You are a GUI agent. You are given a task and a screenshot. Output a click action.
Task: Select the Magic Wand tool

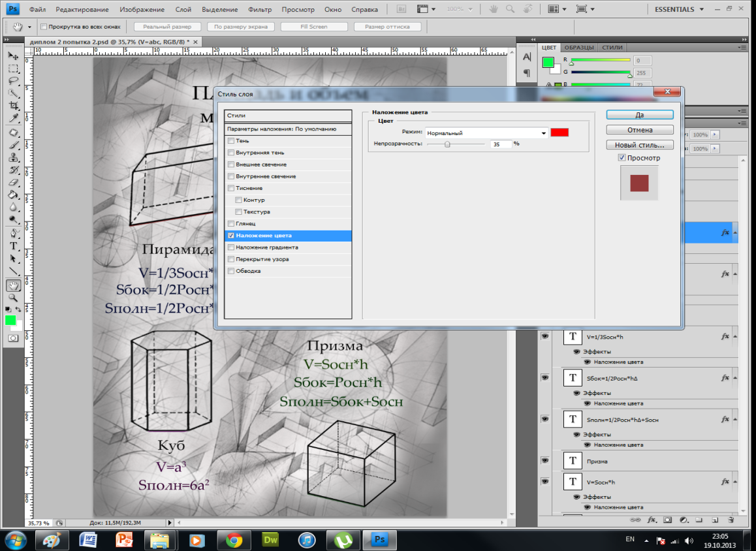click(x=13, y=93)
